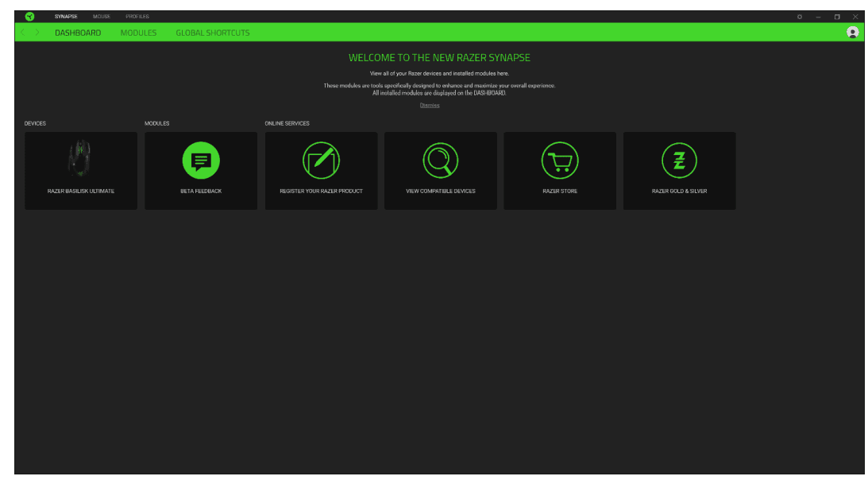This screenshot has height=480, width=868.
Task: Switch to the MODULES tab
Action: click(139, 33)
